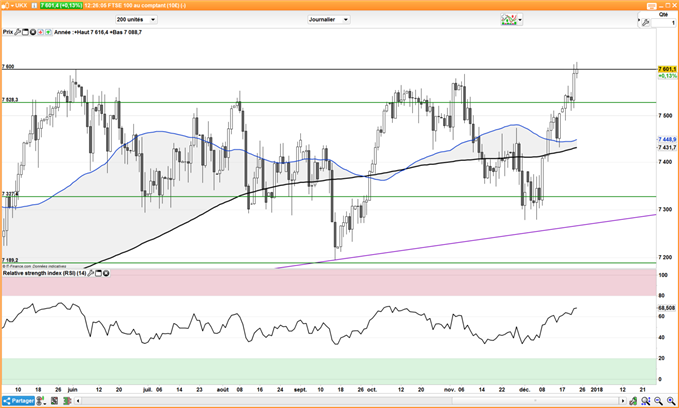Close the RSI indicator panel
Screen dimensions: 679x408
point(106,273)
